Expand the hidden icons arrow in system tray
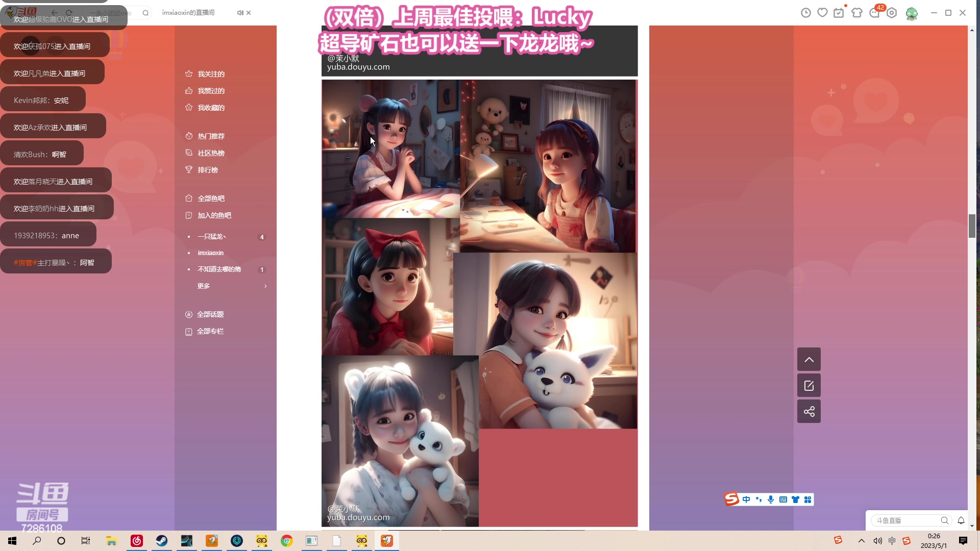This screenshot has width=980, height=551. point(861,541)
